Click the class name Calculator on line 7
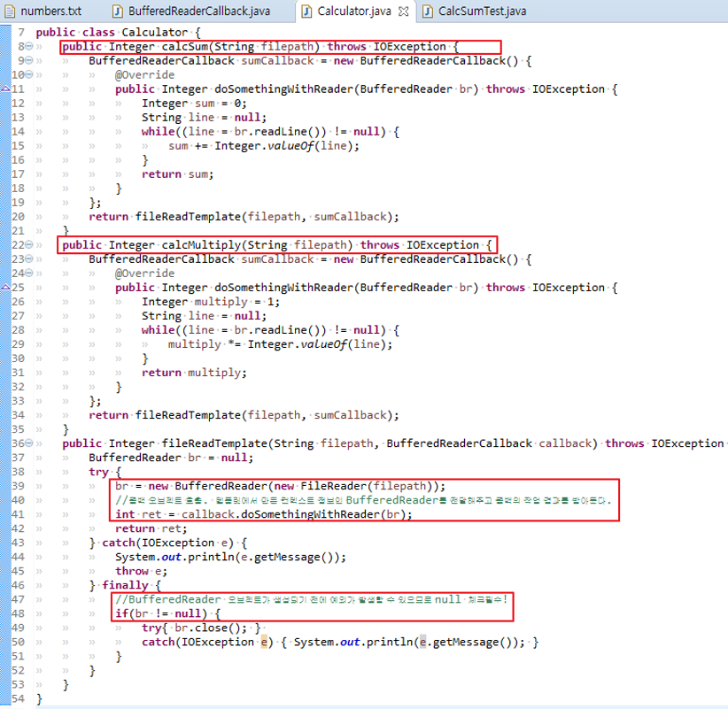Screen dimensions: 728x709 tap(154, 33)
